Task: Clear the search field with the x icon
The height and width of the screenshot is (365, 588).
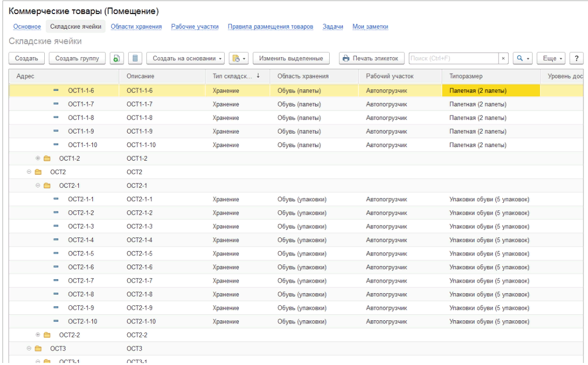Action: point(504,59)
